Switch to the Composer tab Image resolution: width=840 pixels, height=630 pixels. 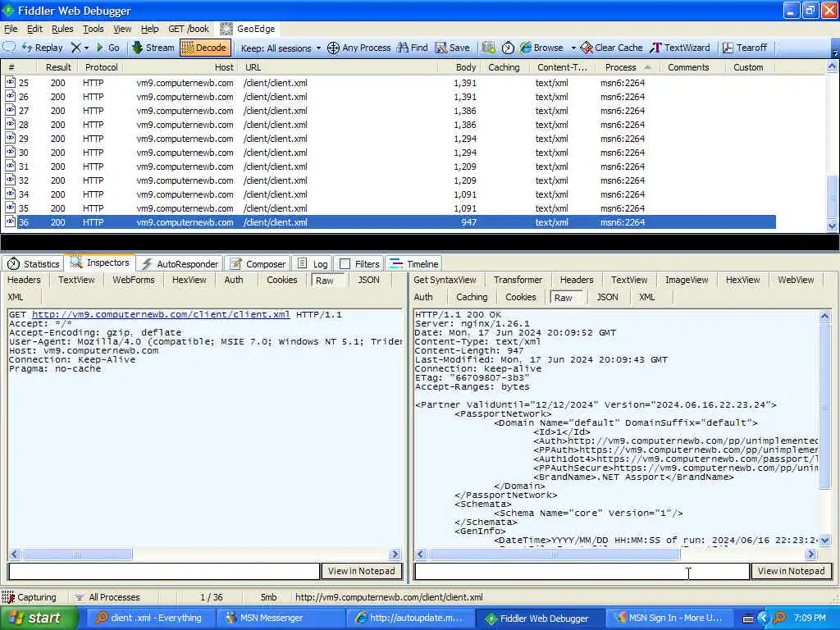(x=257, y=264)
